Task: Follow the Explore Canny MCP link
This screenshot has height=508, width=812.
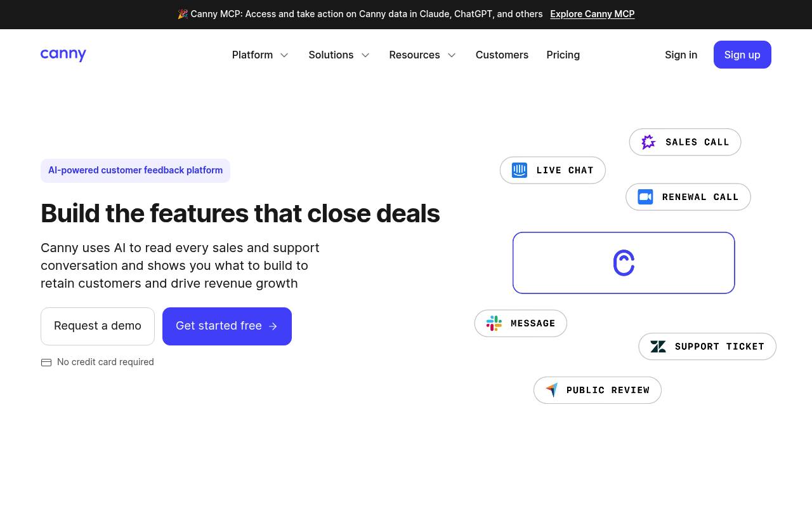Action: (592, 14)
